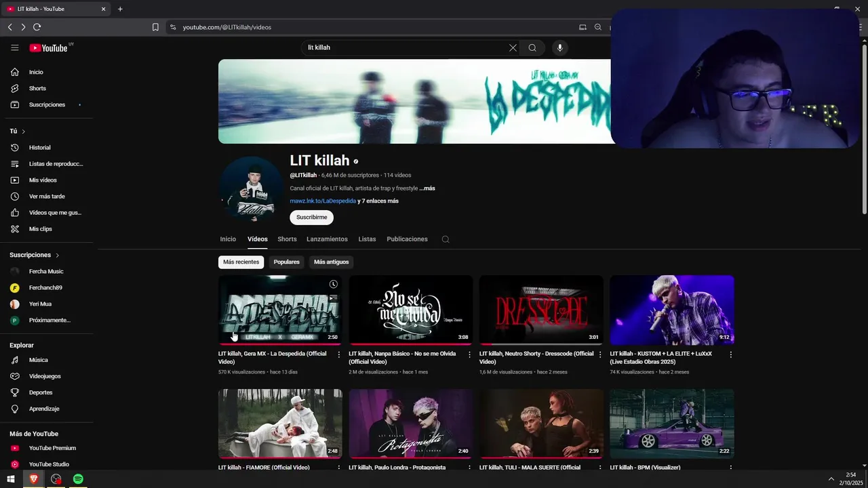Open options menu for Dresscode video

(600, 354)
